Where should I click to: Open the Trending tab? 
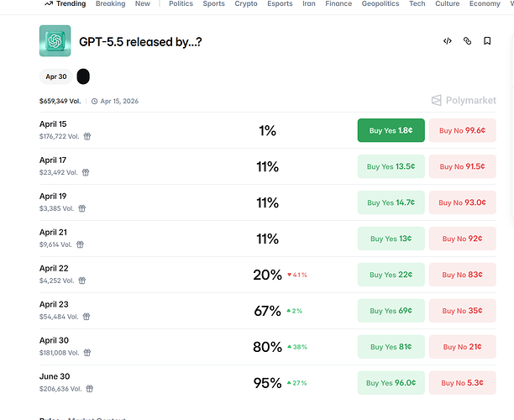coord(66,4)
